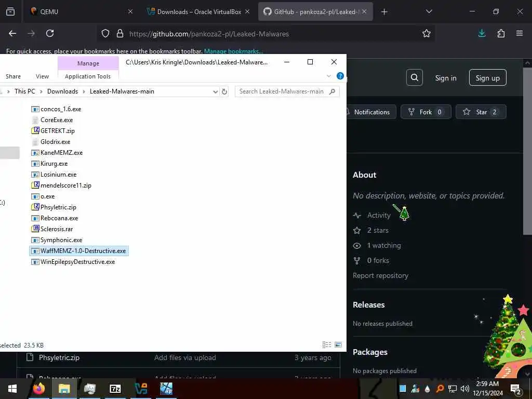Open Windows Start menu
Screen dimensions: 532x399
(12, 389)
